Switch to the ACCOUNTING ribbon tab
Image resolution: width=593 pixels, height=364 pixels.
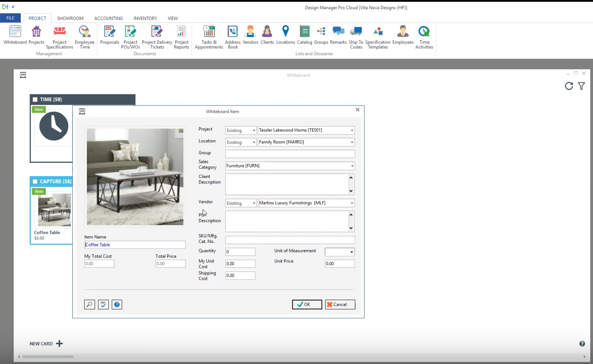pos(108,18)
